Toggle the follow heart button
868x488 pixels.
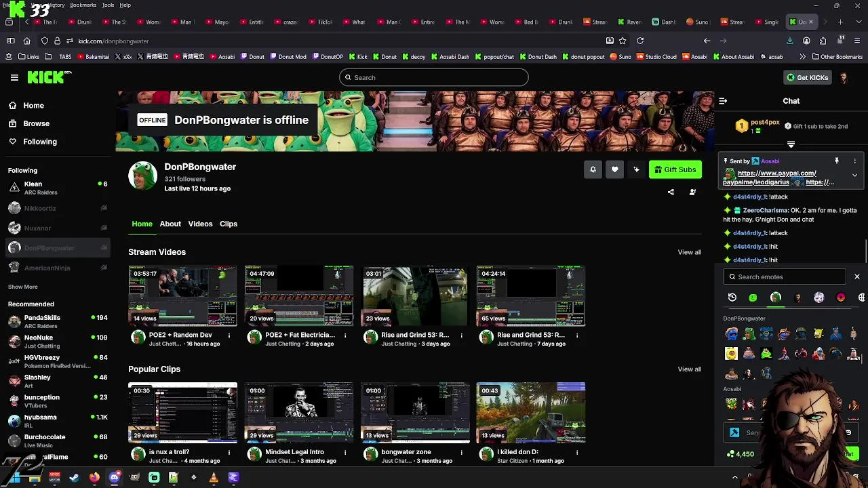click(614, 169)
